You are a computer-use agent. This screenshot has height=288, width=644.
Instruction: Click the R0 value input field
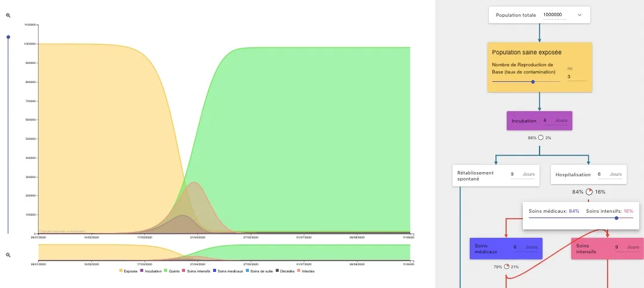[x=577, y=76]
